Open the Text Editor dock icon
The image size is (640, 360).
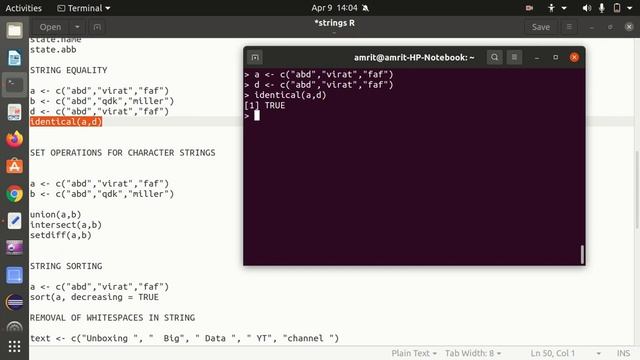coord(15,221)
